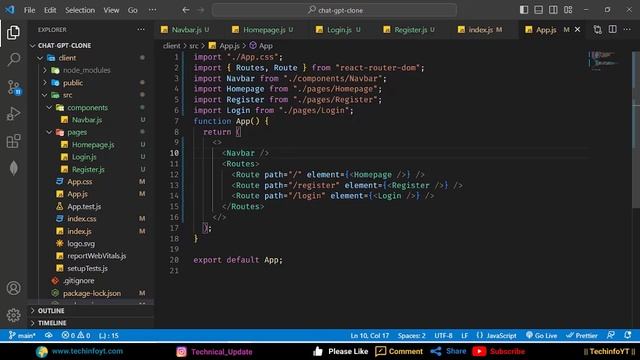Screen dimensions: 640x360
Task: Open the Selection menu
Action: tap(80, 10)
